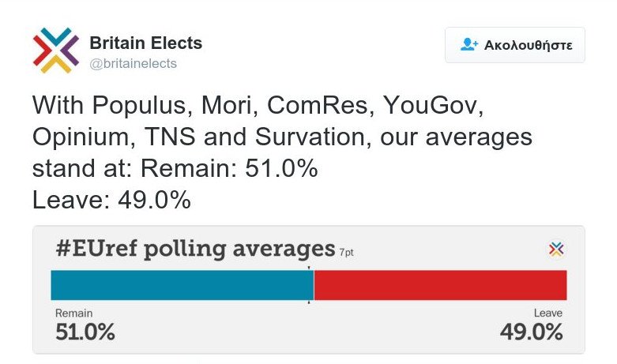Click the #EUref polling averages heading
The height and width of the screenshot is (364, 617).
point(195,249)
